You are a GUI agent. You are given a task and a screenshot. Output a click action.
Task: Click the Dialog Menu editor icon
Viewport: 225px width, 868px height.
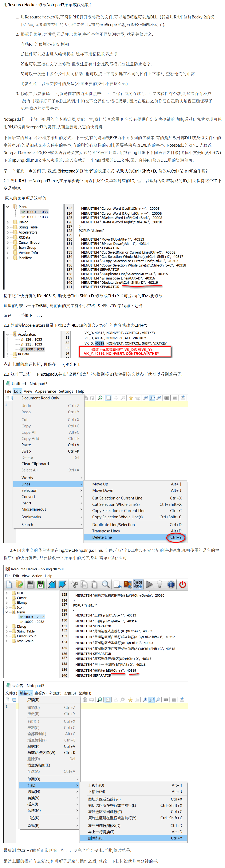click(x=138, y=584)
